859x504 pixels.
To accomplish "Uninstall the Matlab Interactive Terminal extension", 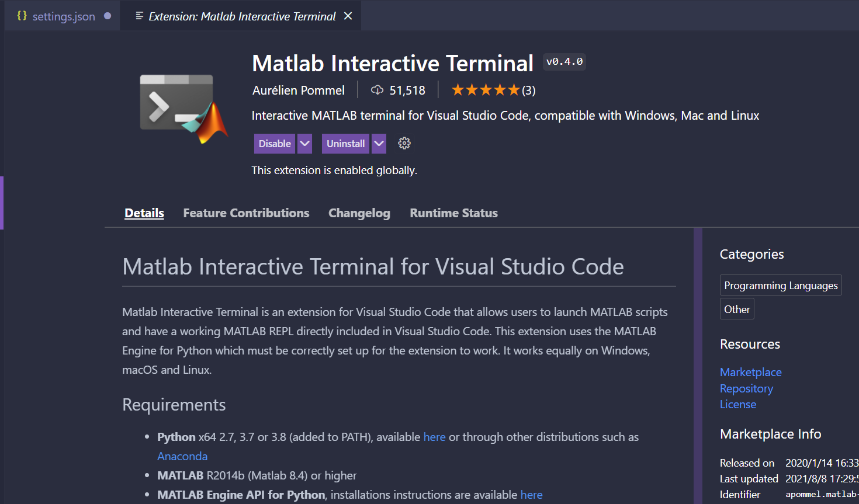I will coord(345,144).
